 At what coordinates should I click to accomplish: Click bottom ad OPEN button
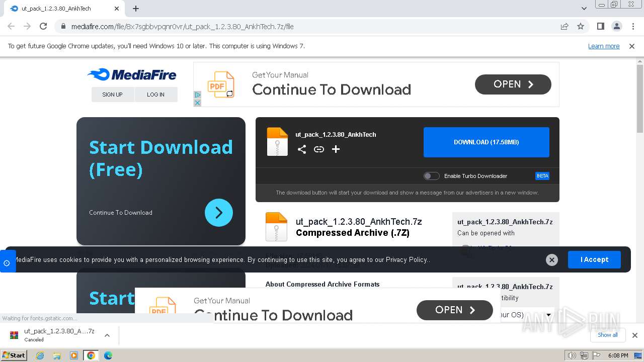455,310
